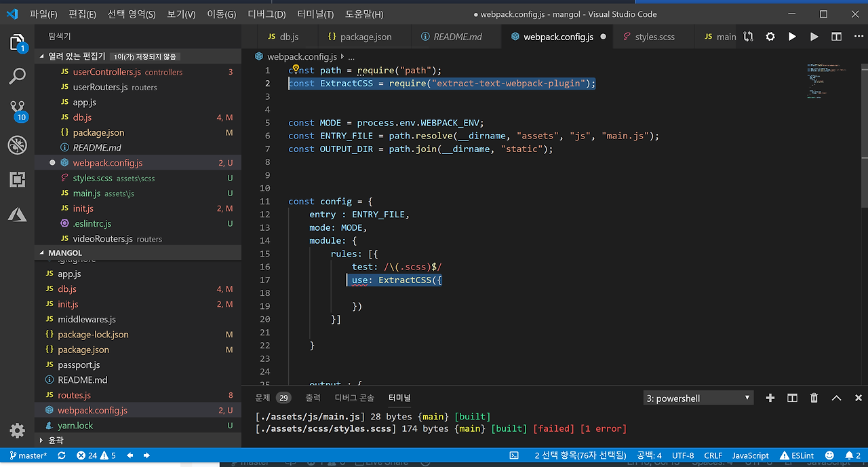Open the Source Control view
The height and width of the screenshot is (467, 868).
pos(17,109)
